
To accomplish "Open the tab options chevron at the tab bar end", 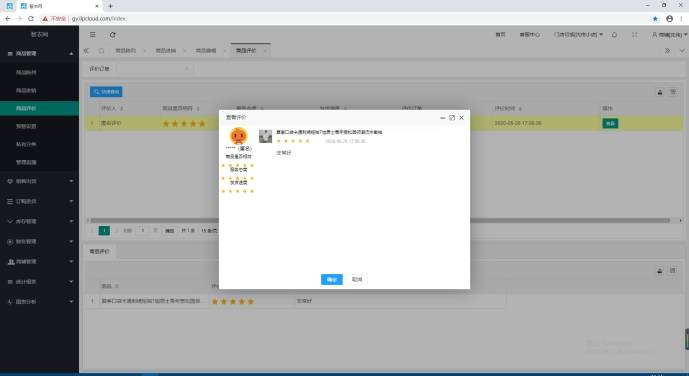I will click(x=682, y=51).
